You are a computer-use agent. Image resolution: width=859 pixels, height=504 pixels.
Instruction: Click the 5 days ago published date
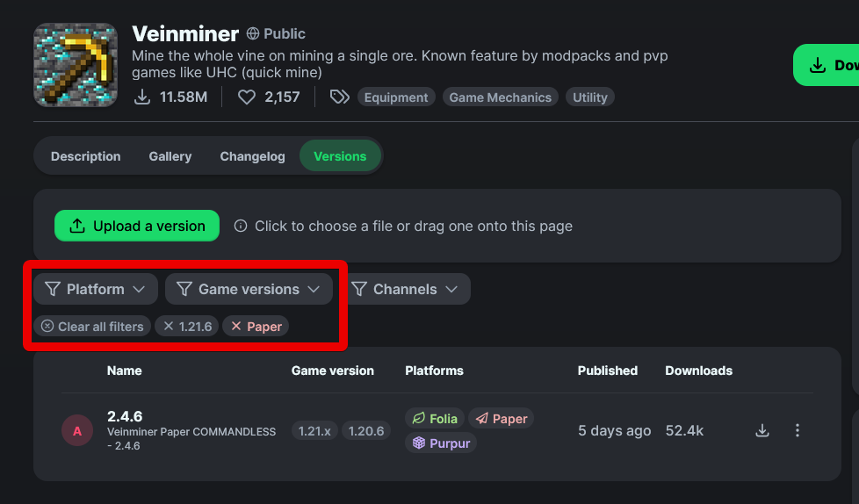pyautogui.click(x=615, y=430)
